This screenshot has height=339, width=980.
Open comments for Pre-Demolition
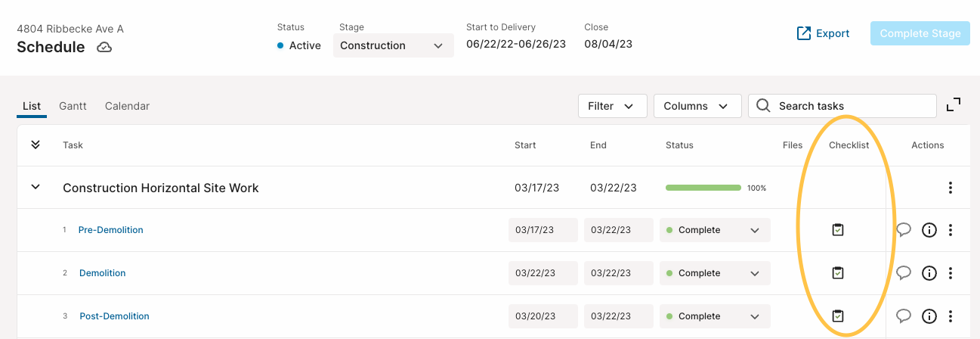click(903, 231)
